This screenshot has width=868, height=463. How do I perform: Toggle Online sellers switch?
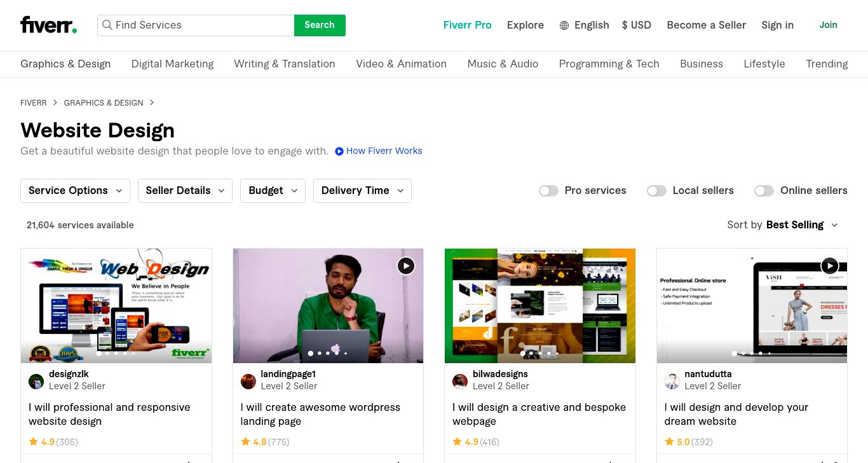pos(764,191)
